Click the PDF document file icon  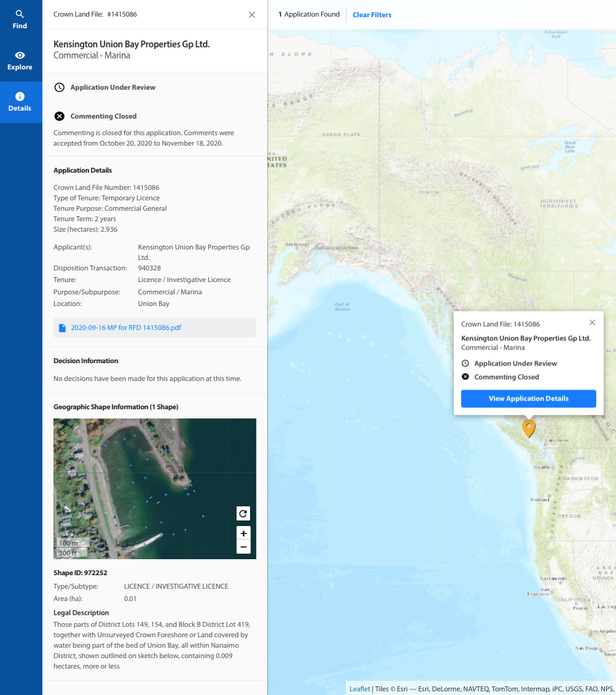click(62, 328)
